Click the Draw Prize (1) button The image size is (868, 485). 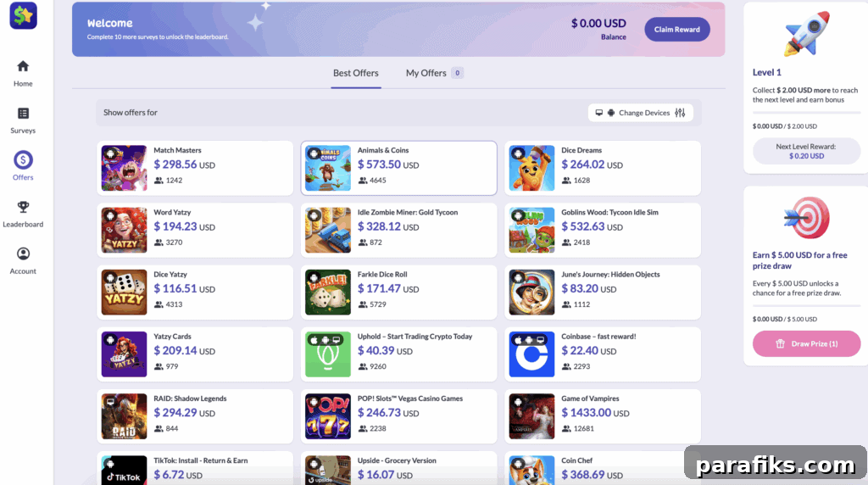(807, 343)
